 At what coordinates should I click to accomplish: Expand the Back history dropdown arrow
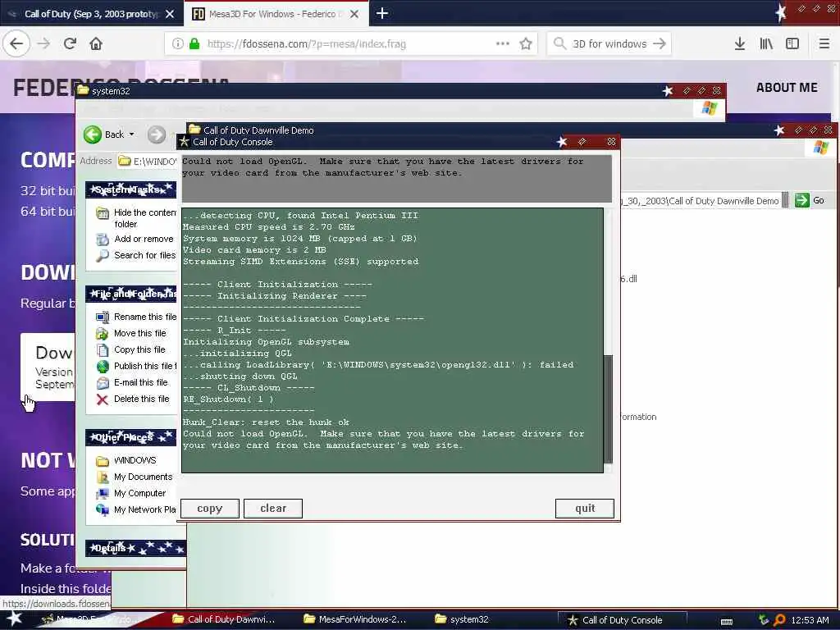[132, 135]
